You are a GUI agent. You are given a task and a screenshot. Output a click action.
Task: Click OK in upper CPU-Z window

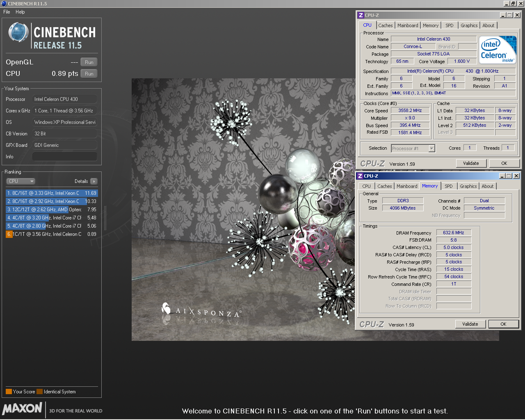click(504, 163)
